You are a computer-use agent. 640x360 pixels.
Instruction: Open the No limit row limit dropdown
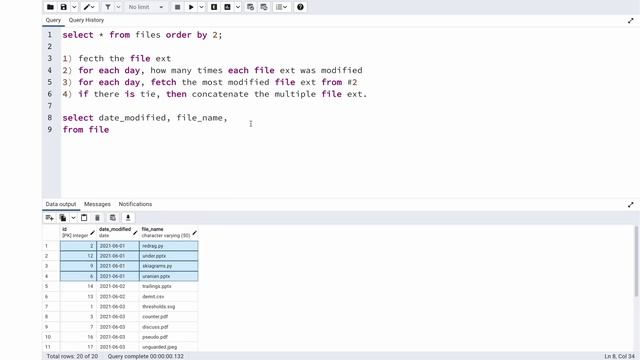[146, 7]
